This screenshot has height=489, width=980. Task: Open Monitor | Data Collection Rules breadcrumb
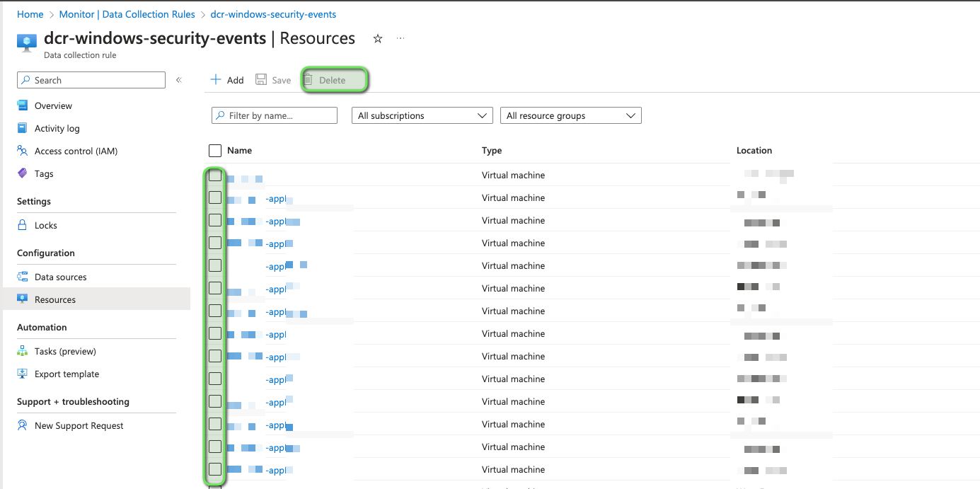127,14
